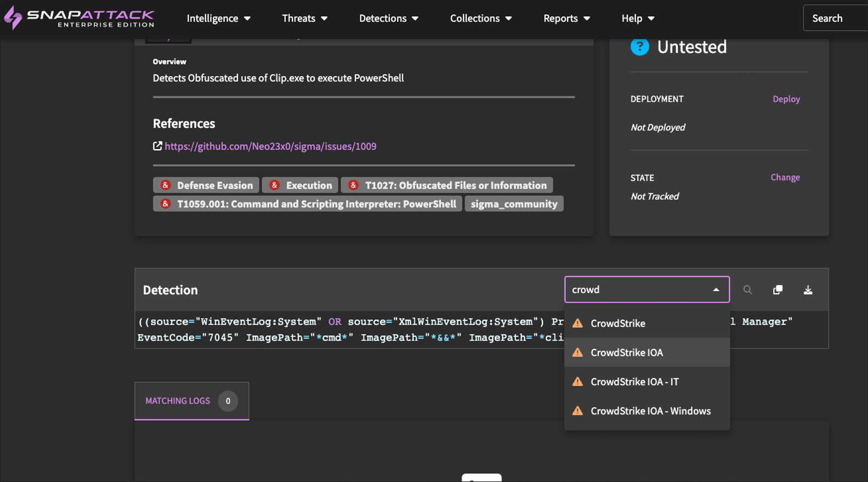
Task: Click the SnapAttack logo
Action: click(x=80, y=18)
